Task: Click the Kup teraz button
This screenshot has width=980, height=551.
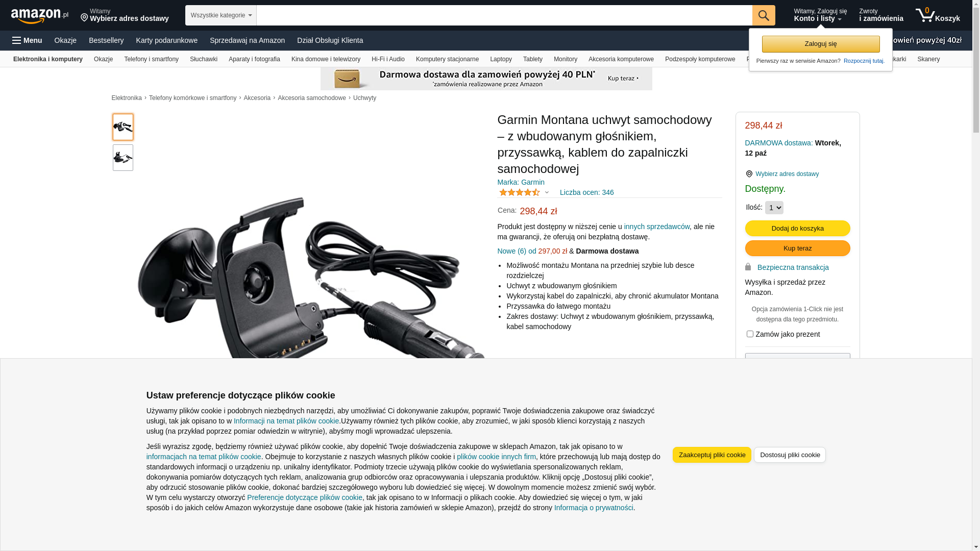Action: pos(798,248)
